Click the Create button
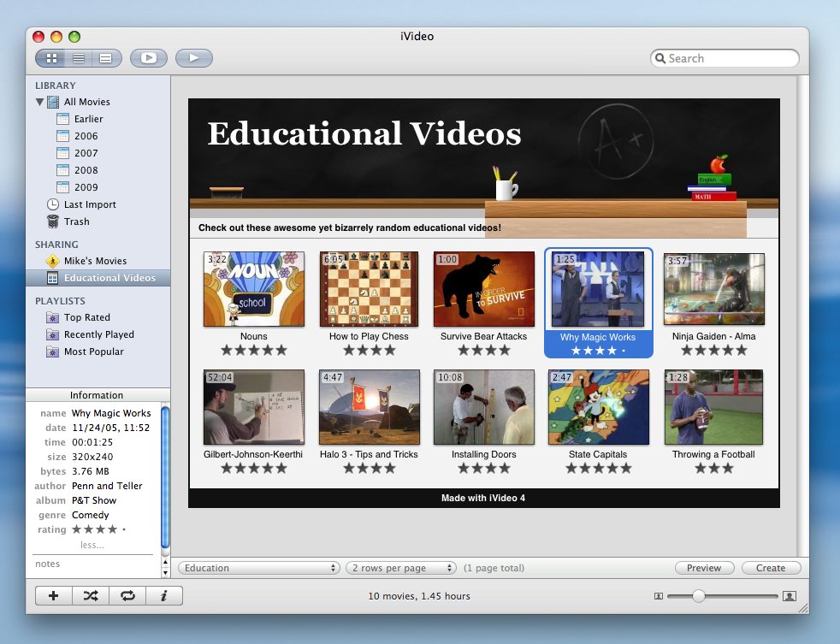 coord(771,568)
